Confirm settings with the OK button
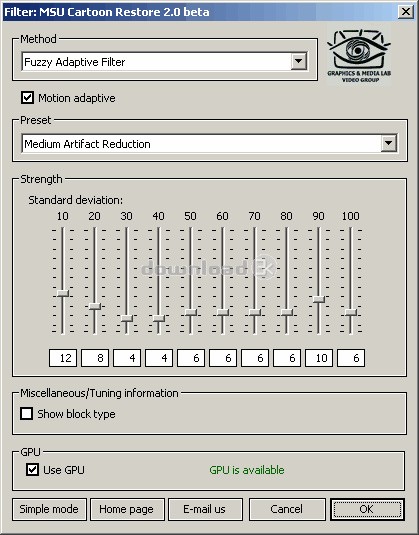Viewport: 419px width, 535px height. click(x=367, y=509)
